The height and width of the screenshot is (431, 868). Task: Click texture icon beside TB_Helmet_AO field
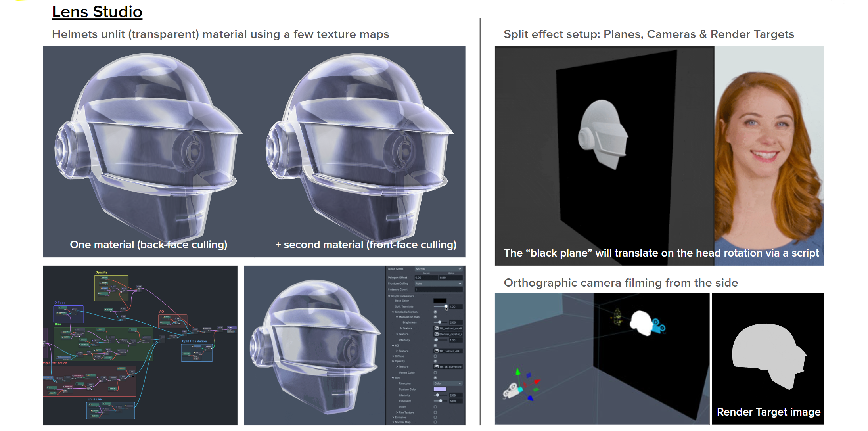436,351
